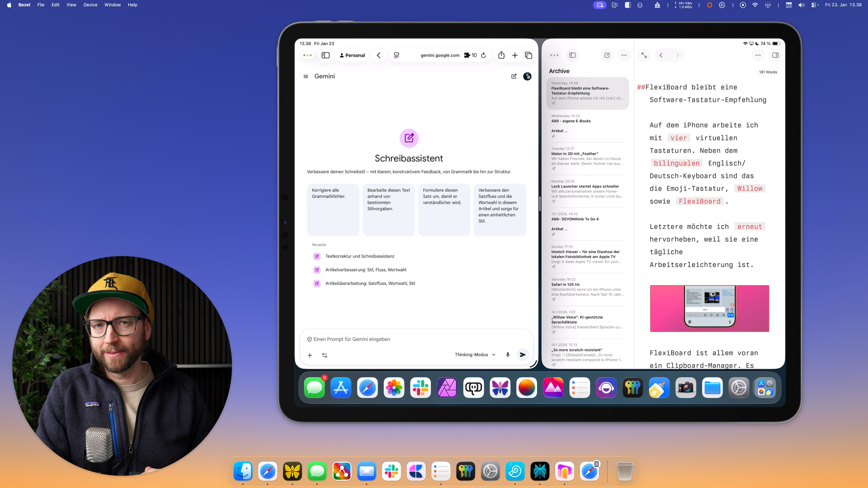Open the Safari share sheet

coord(501,55)
